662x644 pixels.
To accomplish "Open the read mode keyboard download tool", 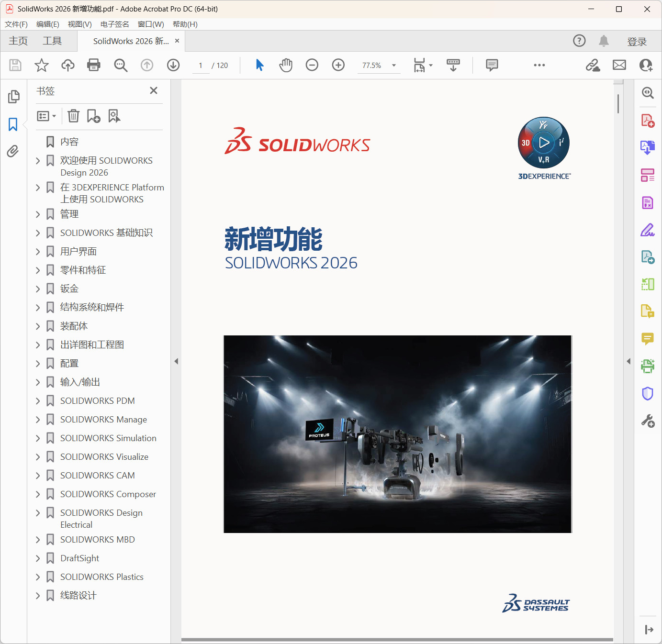I will coord(453,65).
